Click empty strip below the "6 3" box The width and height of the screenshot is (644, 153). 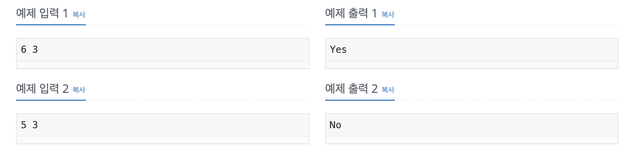coord(162,65)
